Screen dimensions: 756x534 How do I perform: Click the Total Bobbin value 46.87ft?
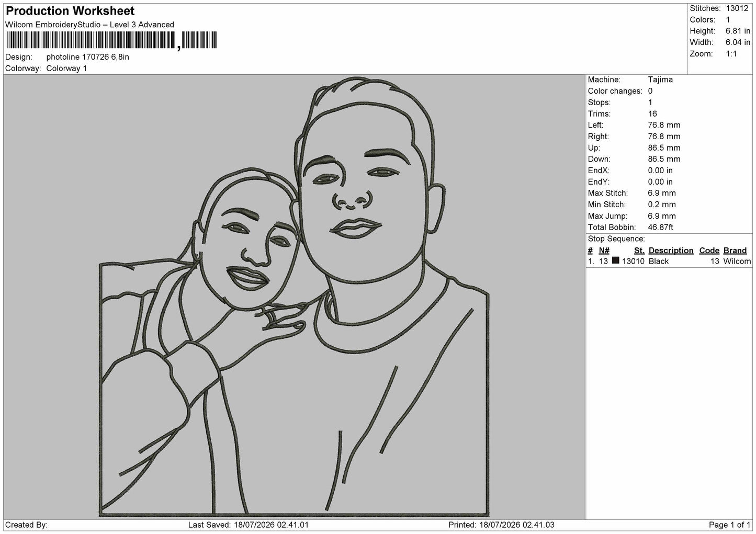(660, 228)
